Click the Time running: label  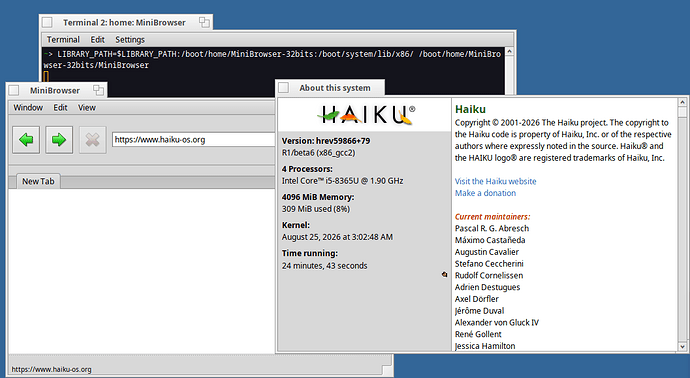tap(310, 253)
